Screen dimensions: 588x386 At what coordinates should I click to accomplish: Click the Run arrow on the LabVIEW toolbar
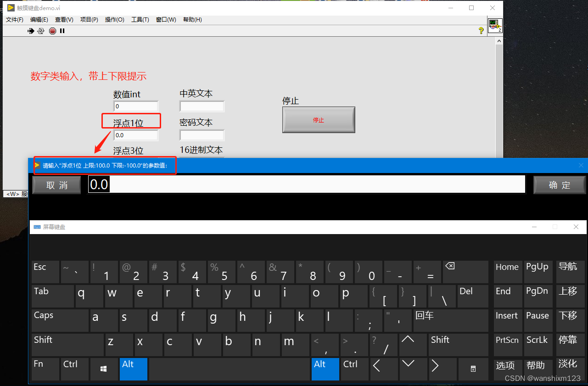pyautogui.click(x=30, y=31)
